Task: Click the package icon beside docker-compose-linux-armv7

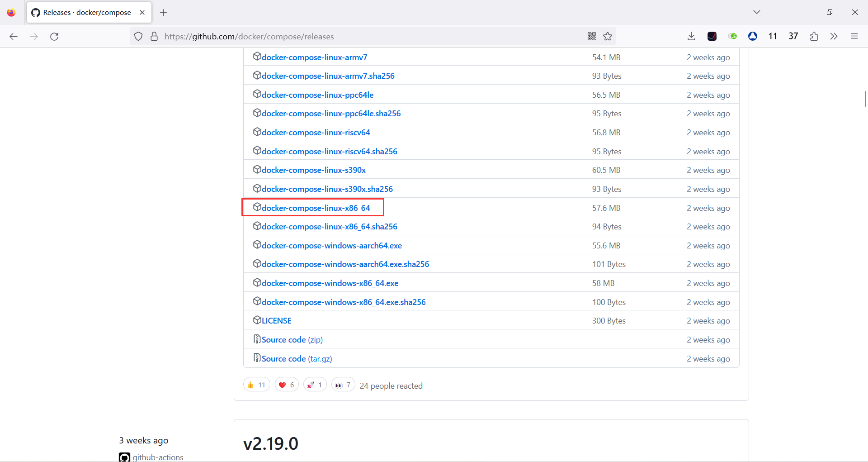Action: (257, 57)
